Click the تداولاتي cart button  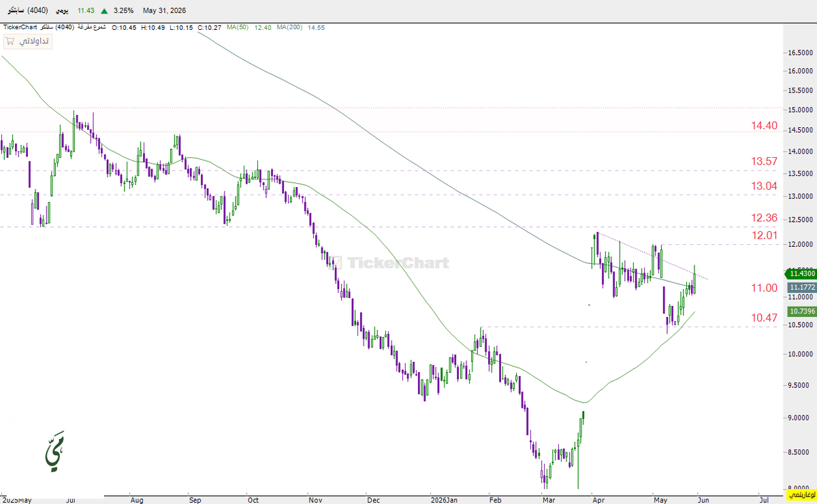pos(28,41)
